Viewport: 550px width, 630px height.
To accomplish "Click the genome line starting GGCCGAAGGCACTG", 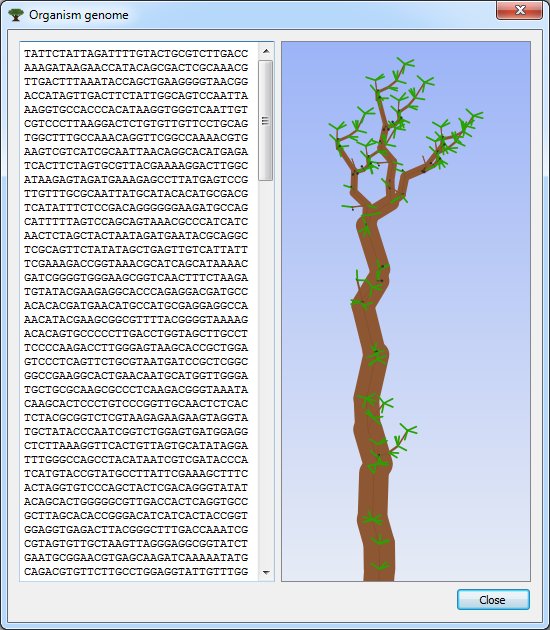I will tap(136, 376).
